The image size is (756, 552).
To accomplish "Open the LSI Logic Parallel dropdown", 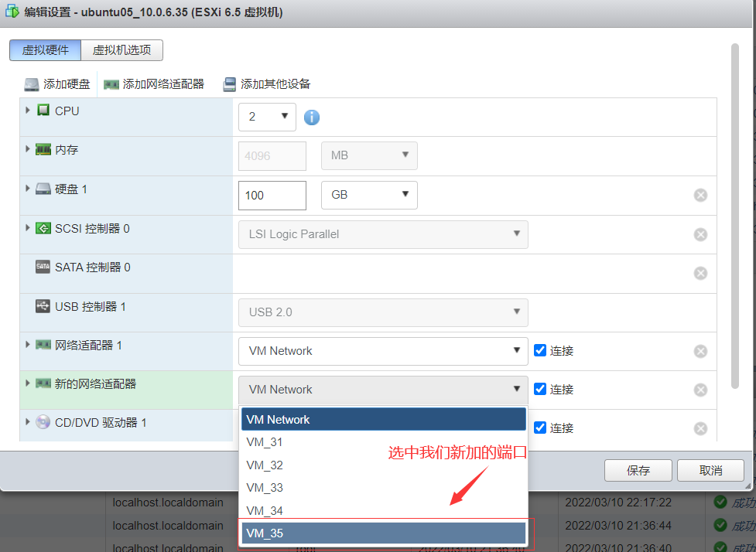I will pyautogui.click(x=383, y=234).
